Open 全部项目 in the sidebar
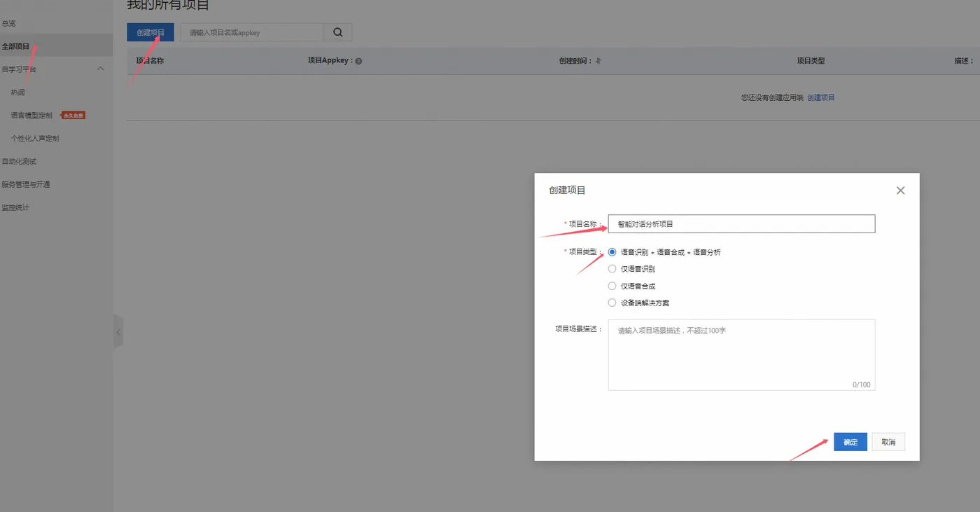 pos(56,46)
